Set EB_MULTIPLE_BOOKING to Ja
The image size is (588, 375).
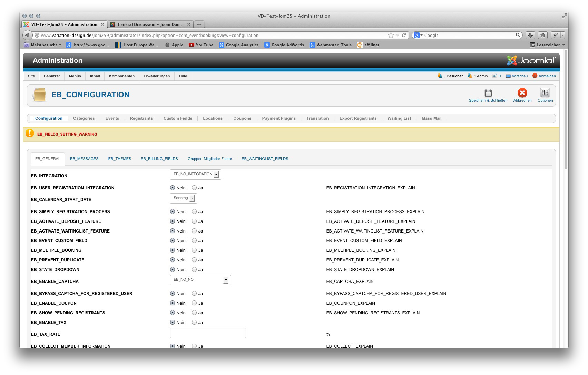tap(194, 250)
